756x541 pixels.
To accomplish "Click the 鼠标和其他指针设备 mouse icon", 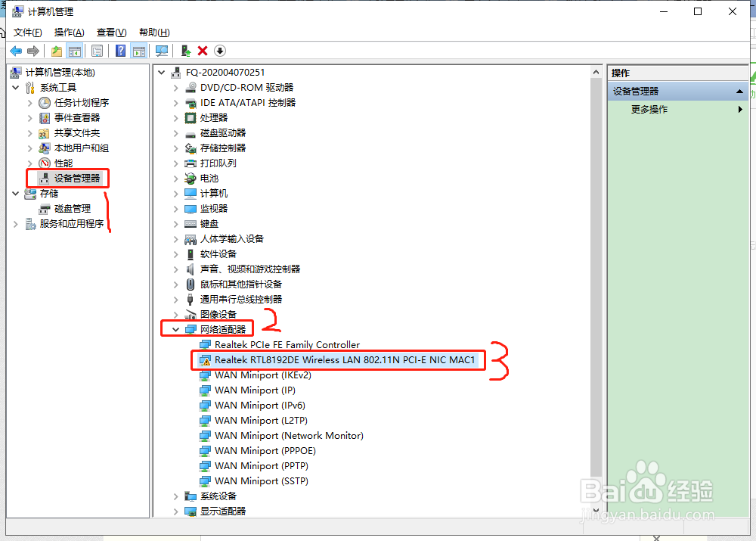I will coord(191,284).
